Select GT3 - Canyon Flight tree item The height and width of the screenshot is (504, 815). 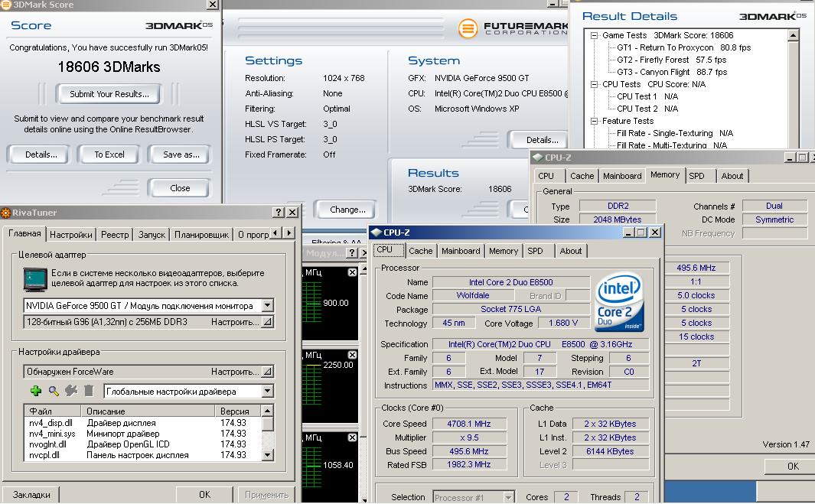(x=672, y=72)
